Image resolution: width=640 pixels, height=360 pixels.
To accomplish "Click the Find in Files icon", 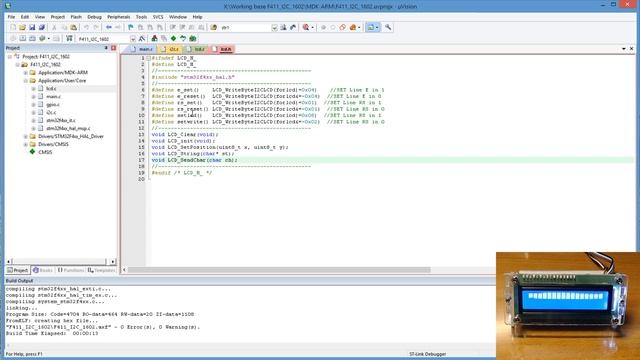I will [213, 27].
